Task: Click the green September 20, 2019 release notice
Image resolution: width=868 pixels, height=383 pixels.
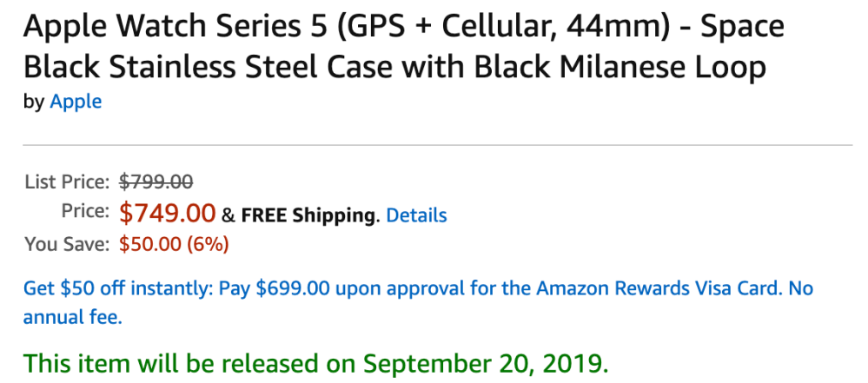Action: (x=316, y=362)
